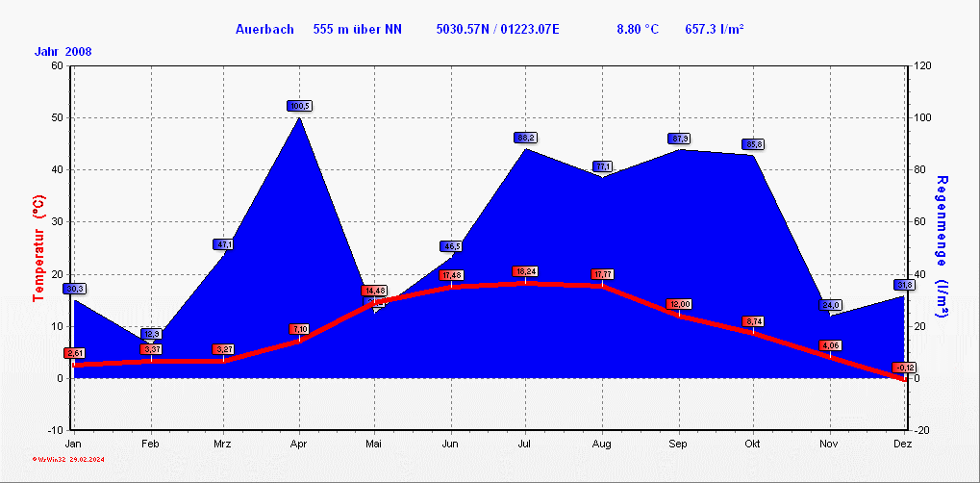The width and height of the screenshot is (980, 483).
Task: Click the Jan month axis label
Action: (73, 444)
